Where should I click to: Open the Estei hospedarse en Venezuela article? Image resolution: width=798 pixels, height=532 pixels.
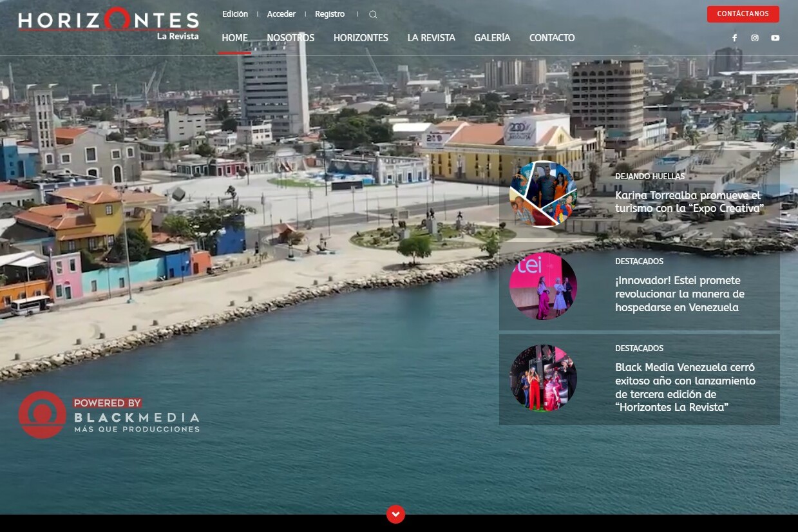[x=679, y=294]
